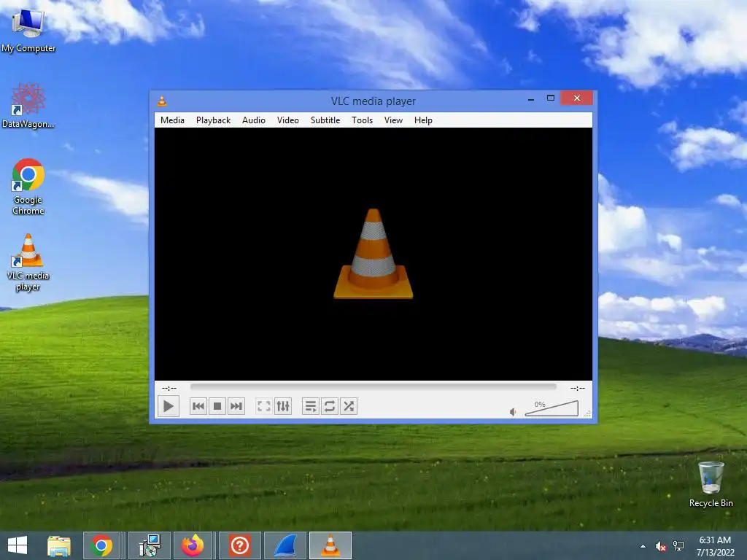Set the volume on the 0% volume slider
Image resolution: width=747 pixels, height=560 pixels.
pyautogui.click(x=551, y=408)
